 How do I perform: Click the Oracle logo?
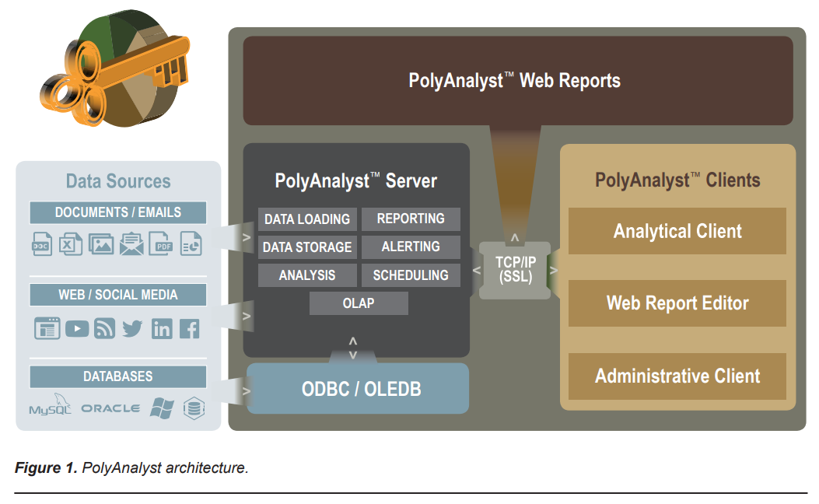tap(110, 408)
